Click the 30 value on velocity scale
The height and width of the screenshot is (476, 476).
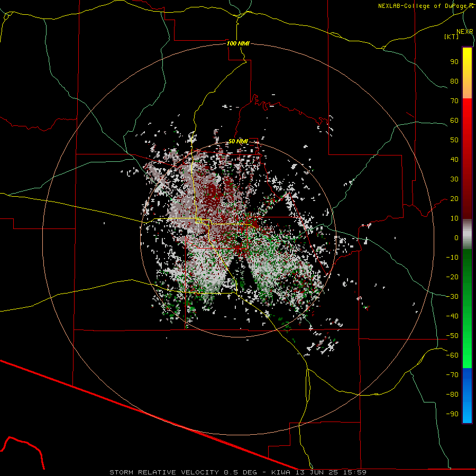454,179
